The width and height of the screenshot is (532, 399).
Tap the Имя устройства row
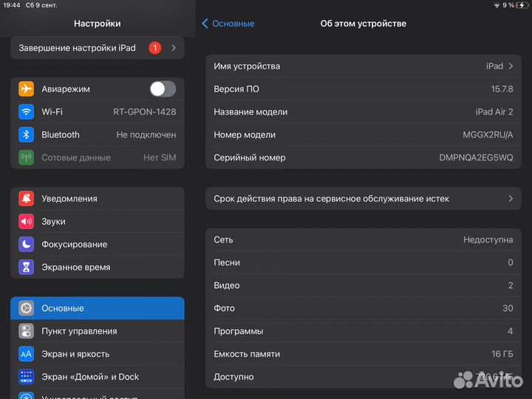click(x=364, y=66)
